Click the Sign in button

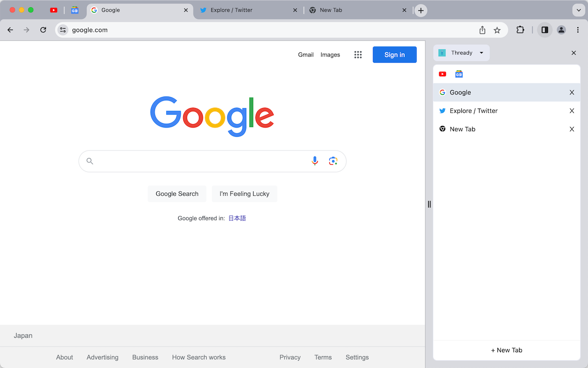[395, 55]
